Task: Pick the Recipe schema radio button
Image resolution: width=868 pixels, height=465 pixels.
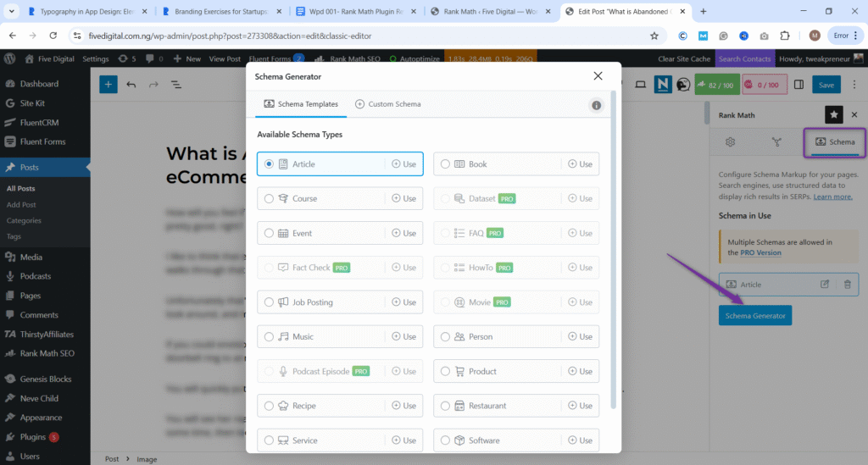Action: (269, 405)
